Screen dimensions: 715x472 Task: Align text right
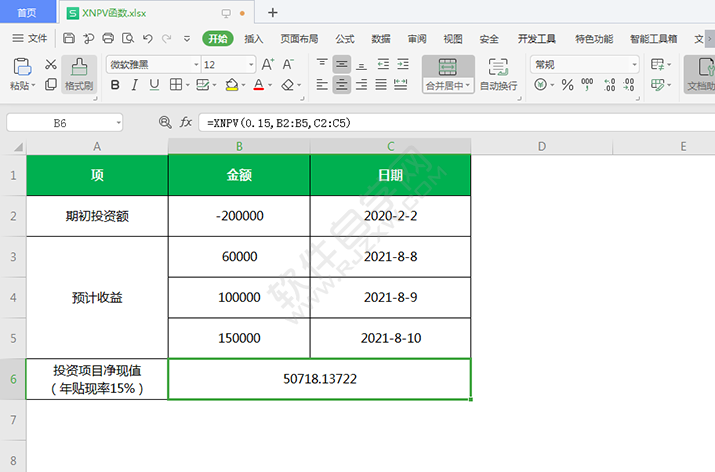361,85
